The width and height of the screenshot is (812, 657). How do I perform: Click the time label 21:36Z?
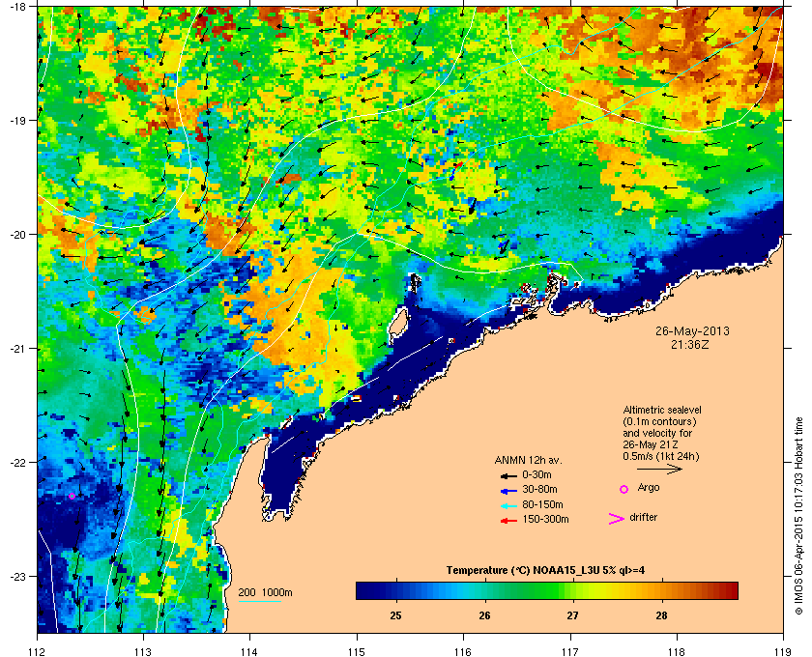tap(690, 344)
